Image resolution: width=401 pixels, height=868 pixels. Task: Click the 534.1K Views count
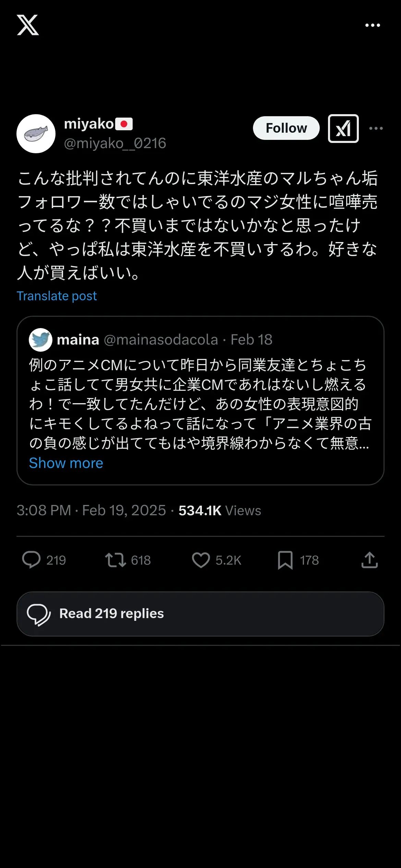pos(220,510)
